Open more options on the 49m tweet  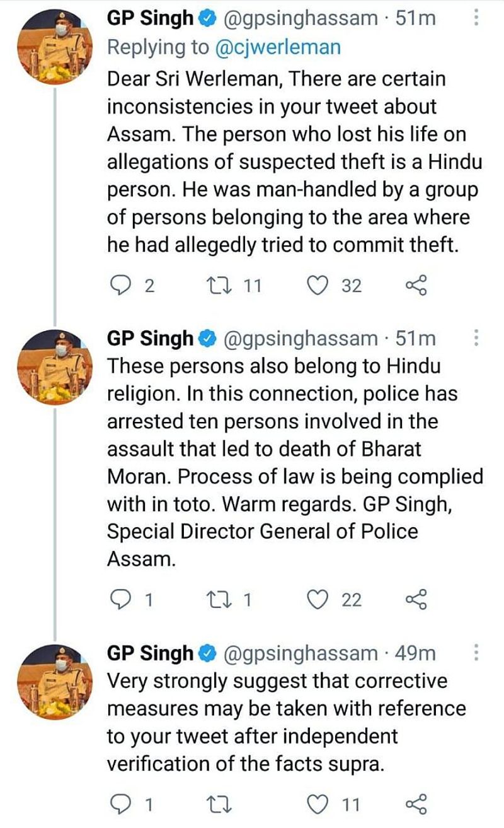click(476, 653)
